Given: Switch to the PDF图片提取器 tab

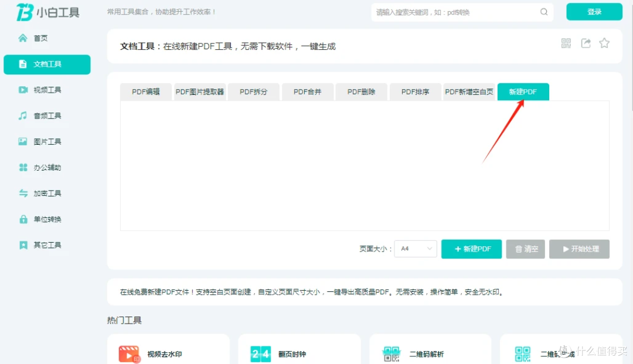Looking at the screenshot, I should pos(200,91).
